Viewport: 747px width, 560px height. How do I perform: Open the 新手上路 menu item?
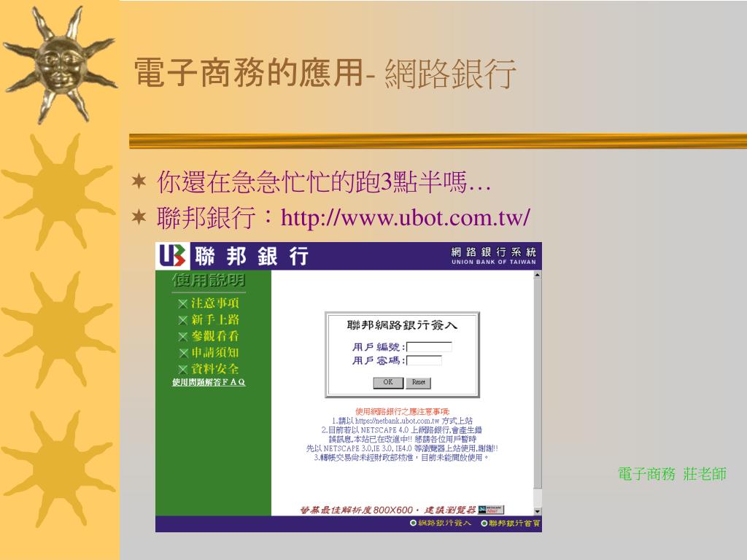215,319
